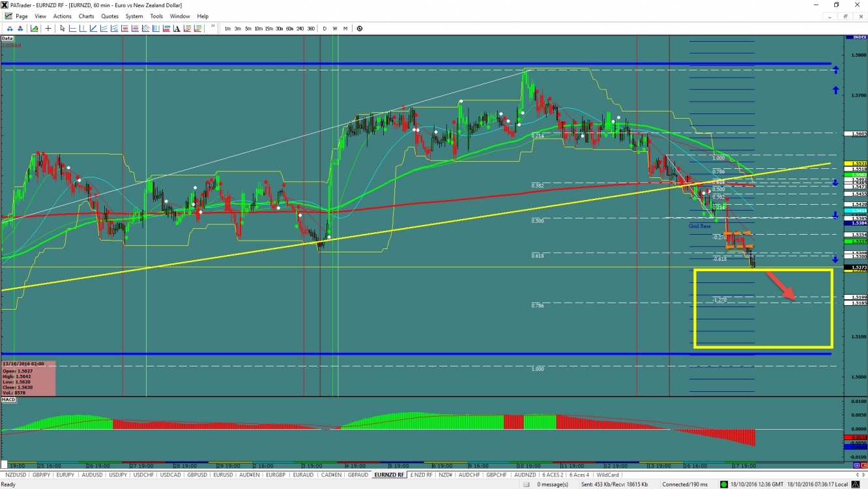Click the PATrader app icon in title bar
The height and width of the screenshot is (489, 868).
(5, 5)
